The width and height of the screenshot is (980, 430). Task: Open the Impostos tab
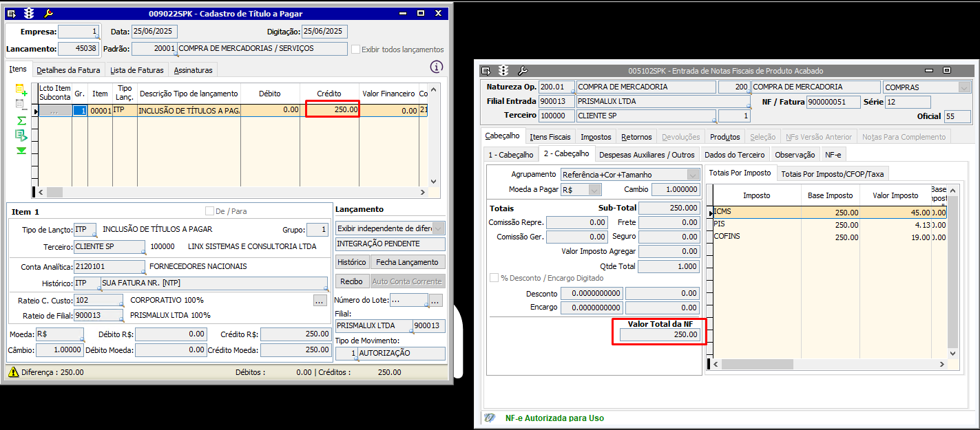click(x=596, y=137)
